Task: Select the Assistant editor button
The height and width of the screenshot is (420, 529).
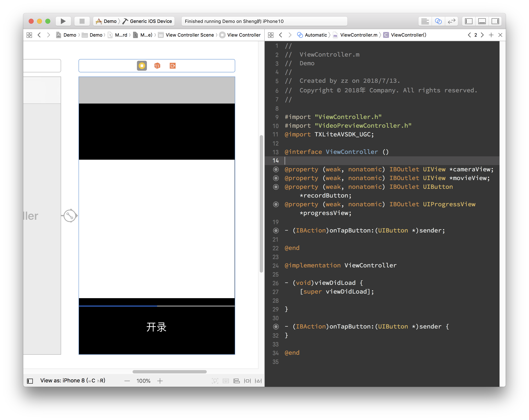Action: point(438,21)
